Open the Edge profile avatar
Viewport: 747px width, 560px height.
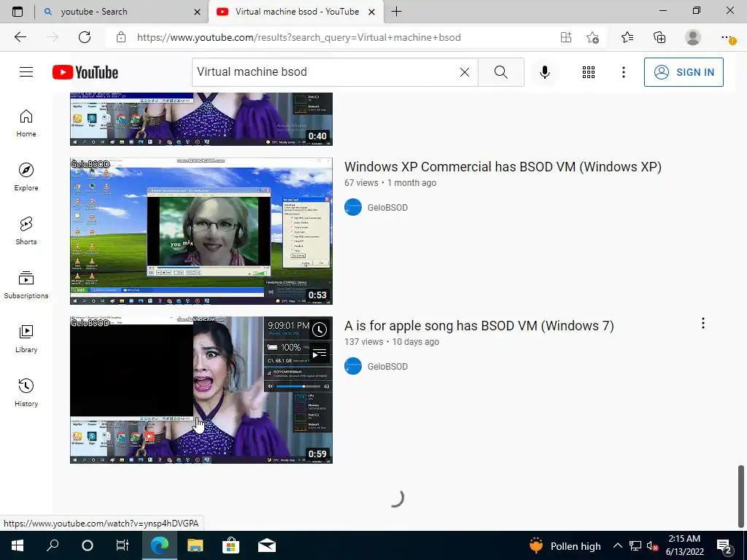(x=693, y=37)
